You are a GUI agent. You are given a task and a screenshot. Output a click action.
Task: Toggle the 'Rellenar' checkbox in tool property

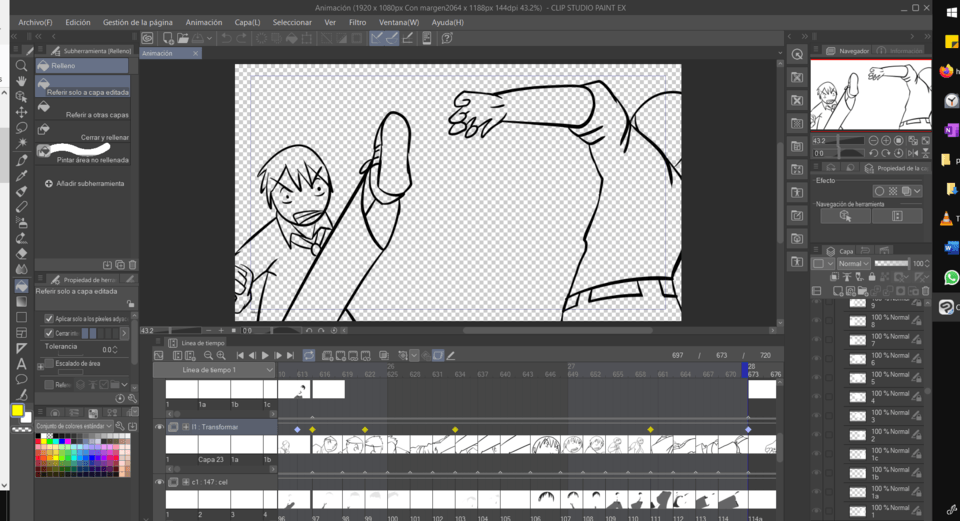click(49, 385)
